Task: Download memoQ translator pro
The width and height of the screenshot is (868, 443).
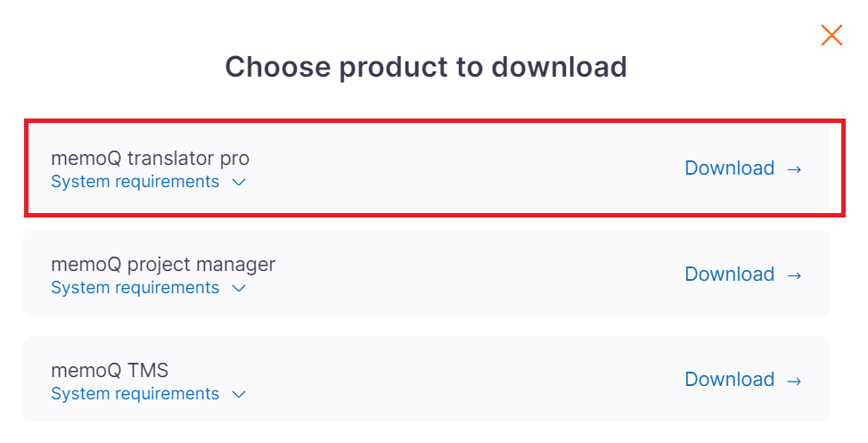Action: pos(729,168)
